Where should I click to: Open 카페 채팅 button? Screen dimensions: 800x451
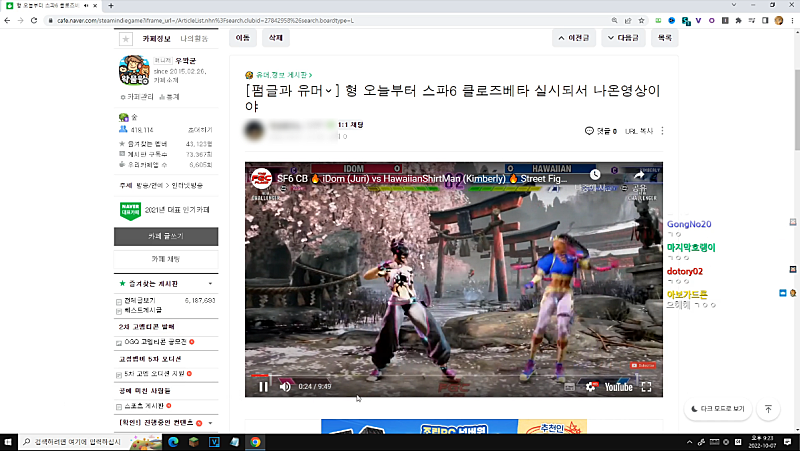point(166,259)
